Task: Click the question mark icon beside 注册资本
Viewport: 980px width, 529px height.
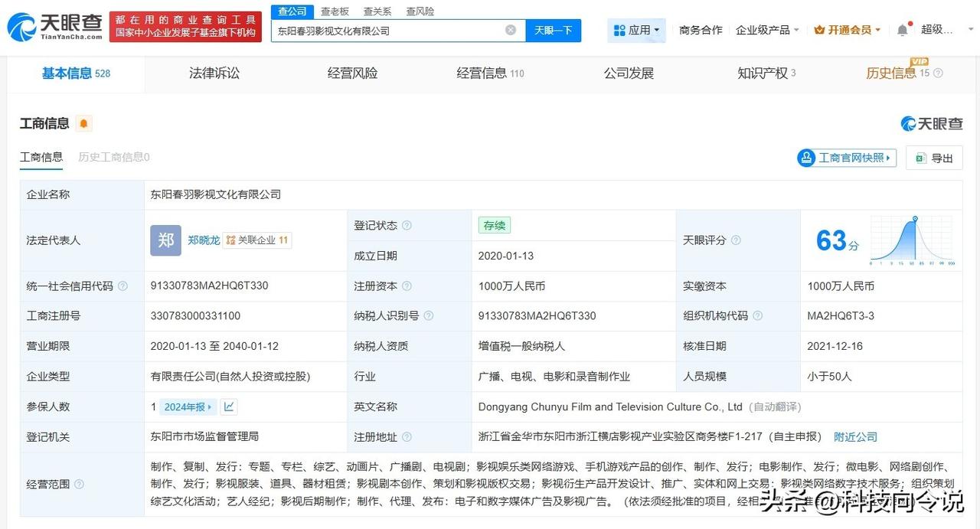Action: [x=405, y=286]
